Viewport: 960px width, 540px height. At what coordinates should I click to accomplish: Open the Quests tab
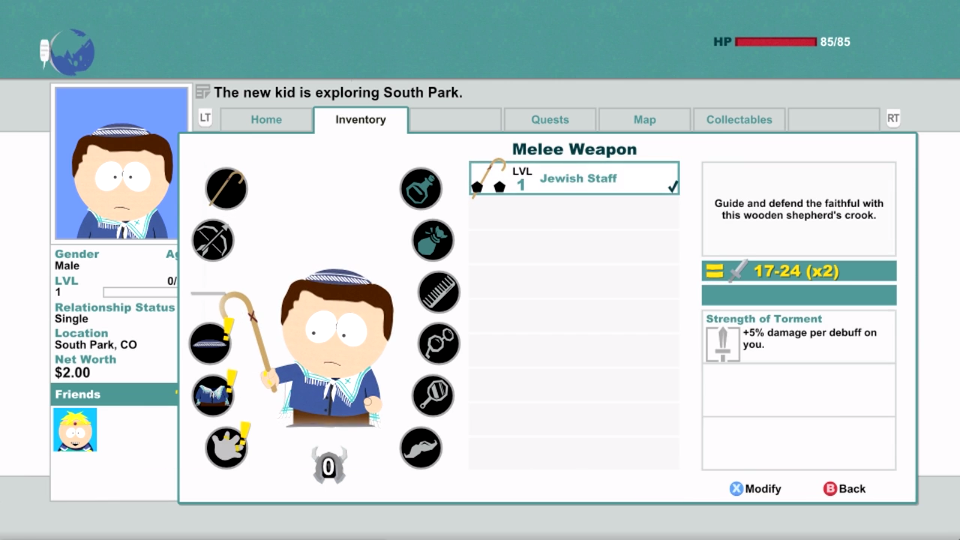point(550,120)
